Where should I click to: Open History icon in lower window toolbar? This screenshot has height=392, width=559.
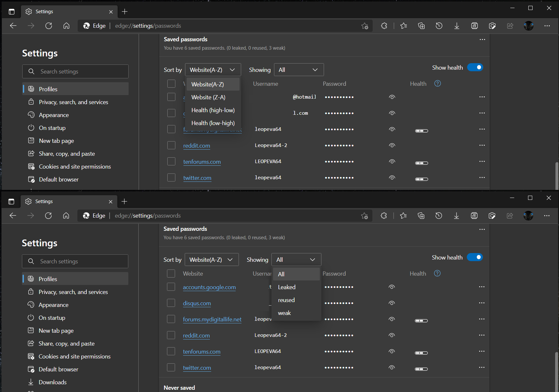[x=438, y=216]
